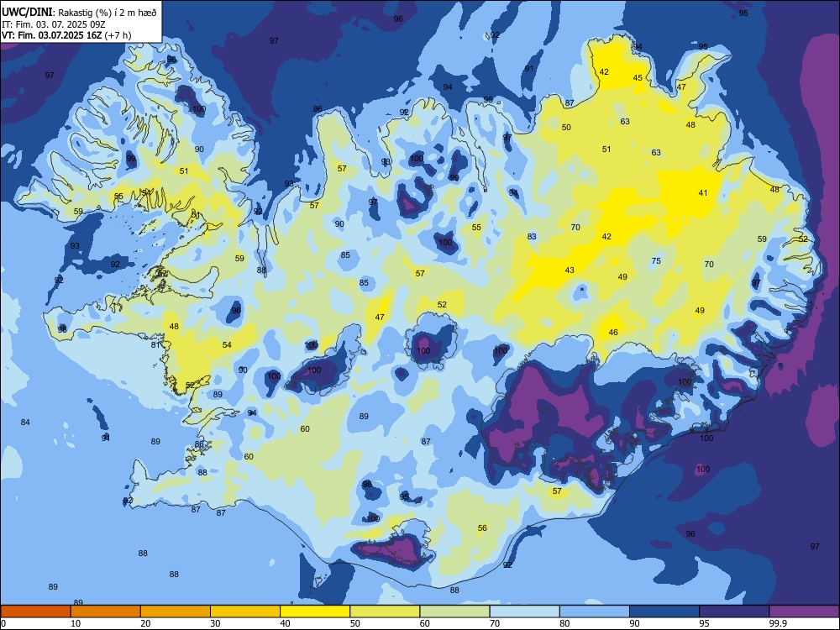Click the map value 50 in the northeast
The height and width of the screenshot is (630, 840).
[566, 128]
